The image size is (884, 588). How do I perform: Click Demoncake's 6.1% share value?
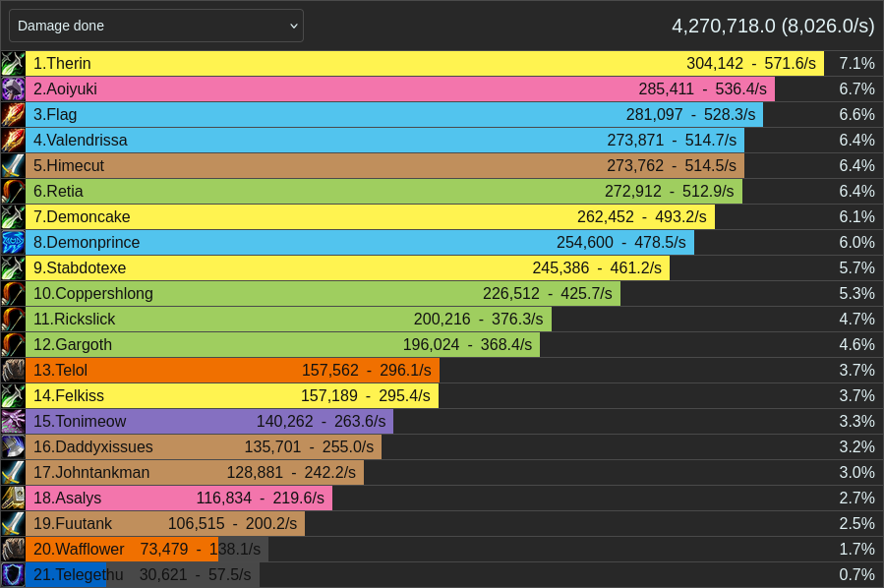pos(856,217)
